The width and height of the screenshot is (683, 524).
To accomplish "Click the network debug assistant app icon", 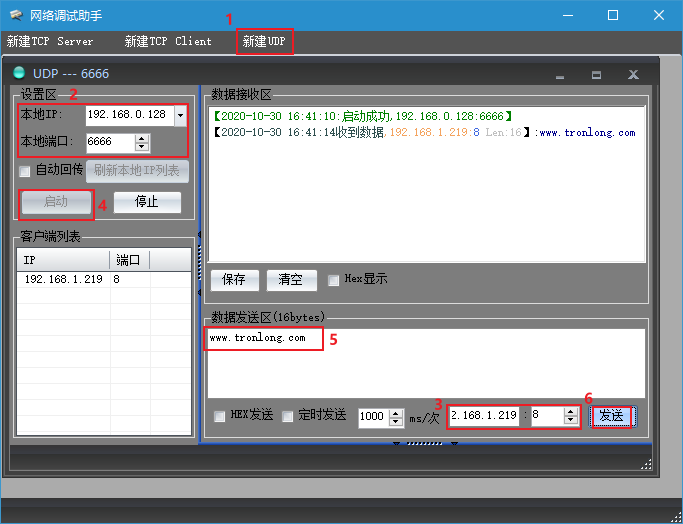I will pos(14,15).
